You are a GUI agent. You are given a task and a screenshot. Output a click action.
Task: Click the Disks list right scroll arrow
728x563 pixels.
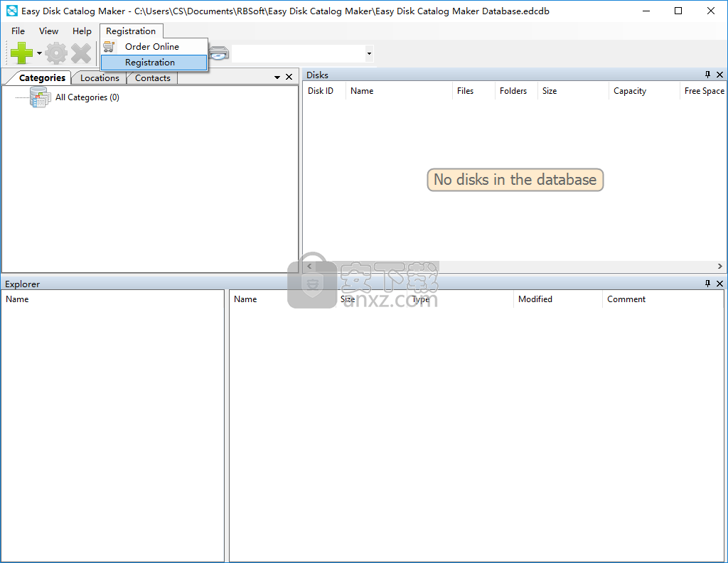719,267
